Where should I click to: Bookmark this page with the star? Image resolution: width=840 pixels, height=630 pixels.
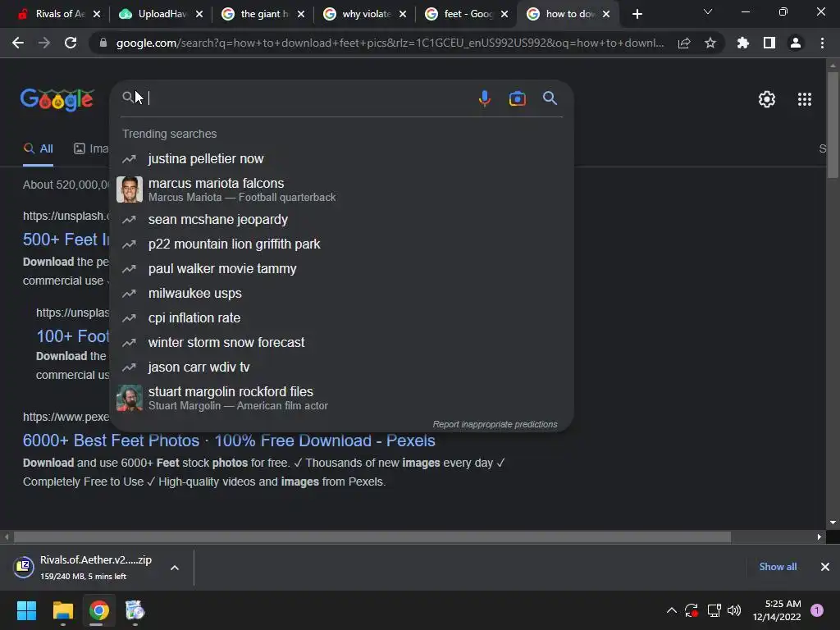tap(710, 43)
